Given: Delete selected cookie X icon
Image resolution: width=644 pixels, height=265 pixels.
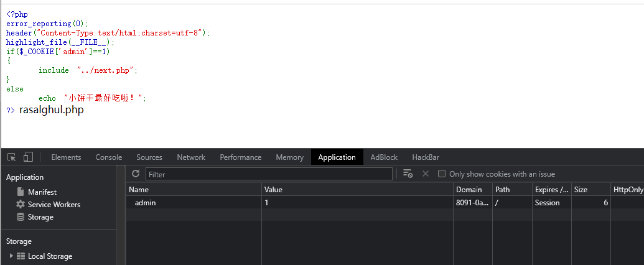Looking at the screenshot, I should tap(426, 174).
